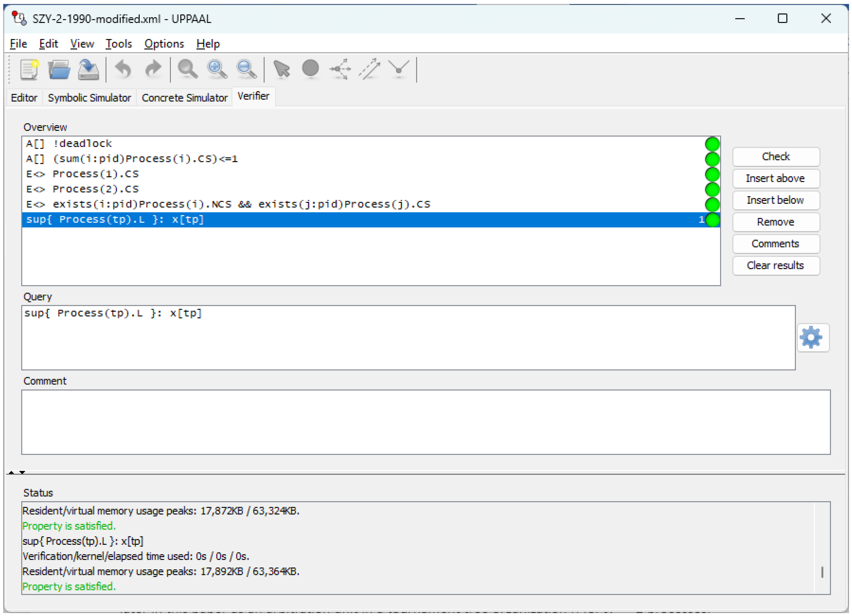This screenshot has height=616, width=852.
Task: Click inside the Comment text field
Action: [x=425, y=422]
